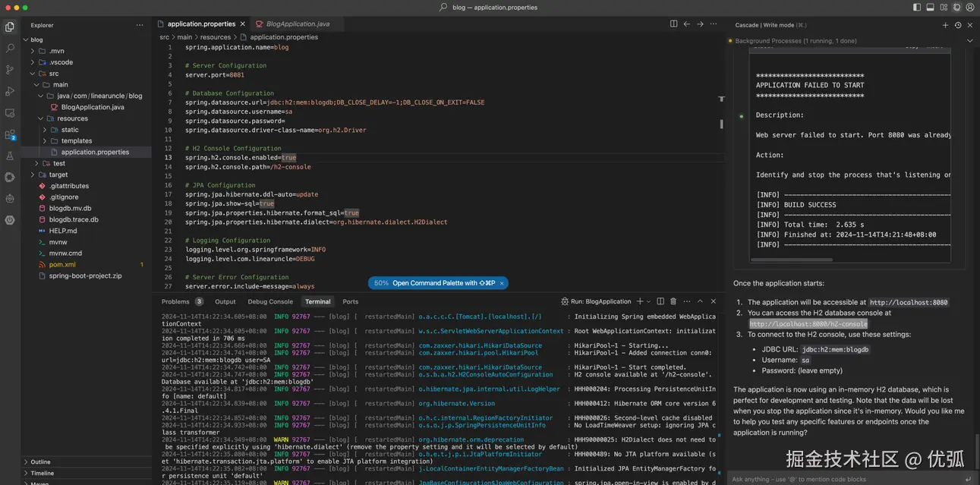This screenshot has width=980, height=485.
Task: Start a new Cascade conversation
Action: [945, 25]
